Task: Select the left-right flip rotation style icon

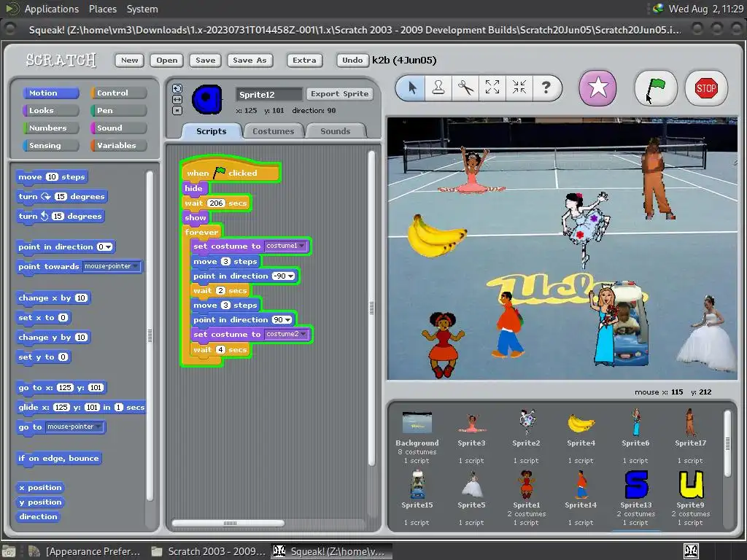Action: pyautogui.click(x=177, y=99)
